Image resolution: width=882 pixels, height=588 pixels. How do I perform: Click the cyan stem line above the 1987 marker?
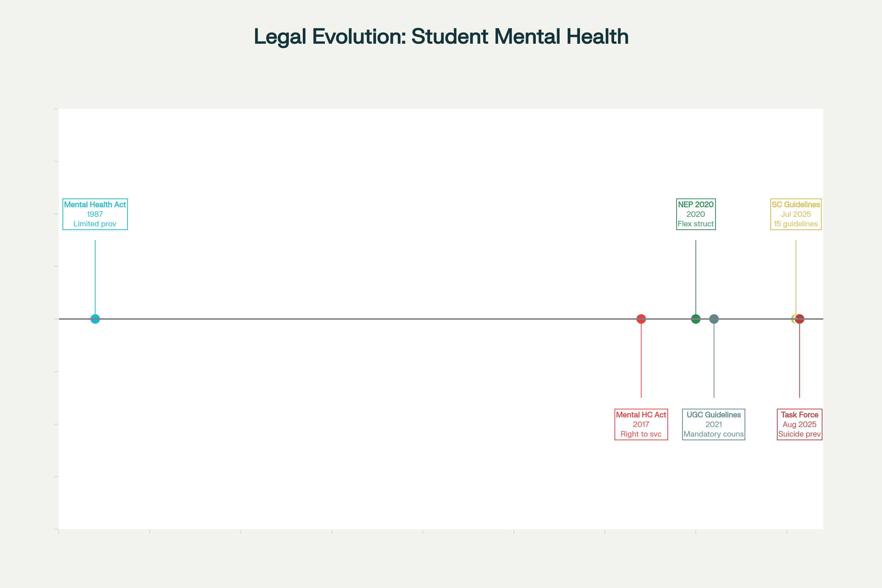pos(95,277)
